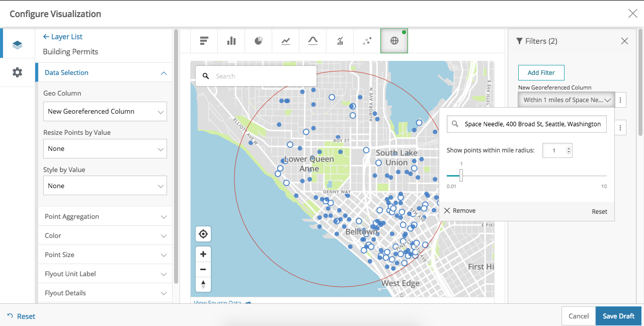Select the scatter plot visualization
644x326 pixels.
click(367, 40)
